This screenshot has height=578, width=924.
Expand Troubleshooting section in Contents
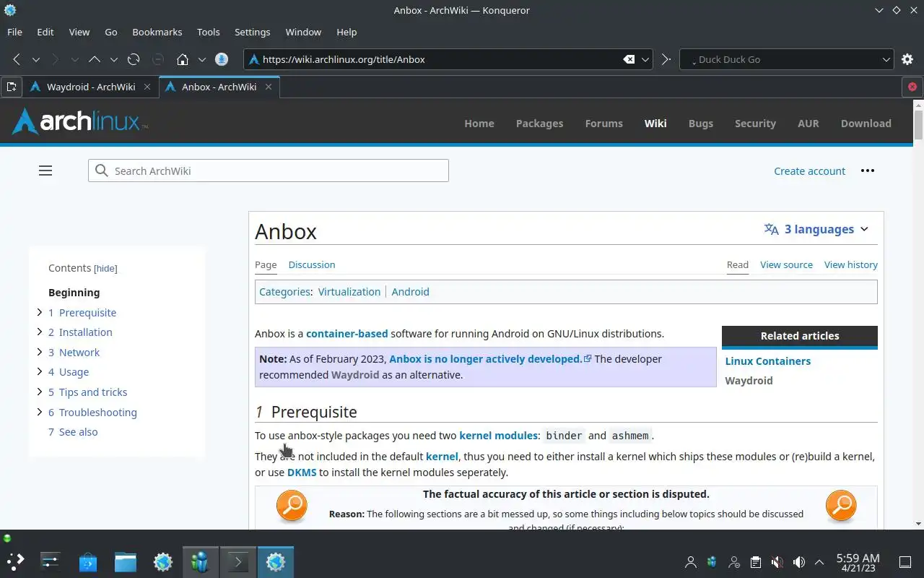40,412
